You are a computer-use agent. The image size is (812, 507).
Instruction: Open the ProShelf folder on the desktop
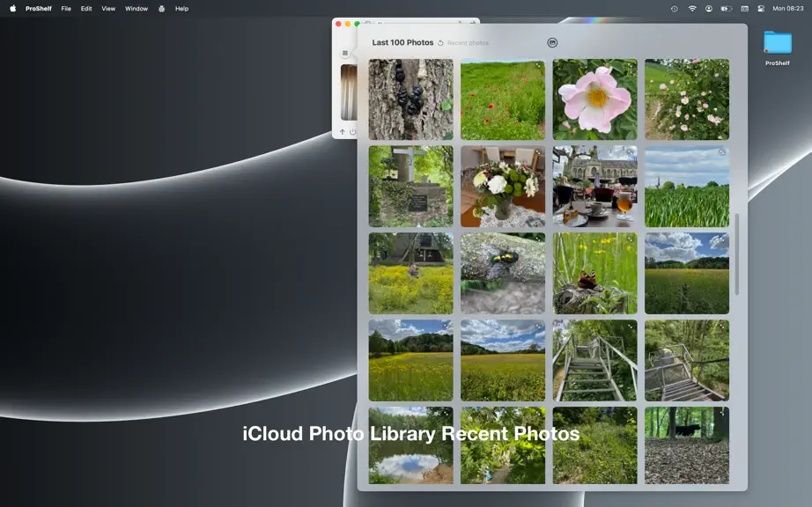pos(778,43)
